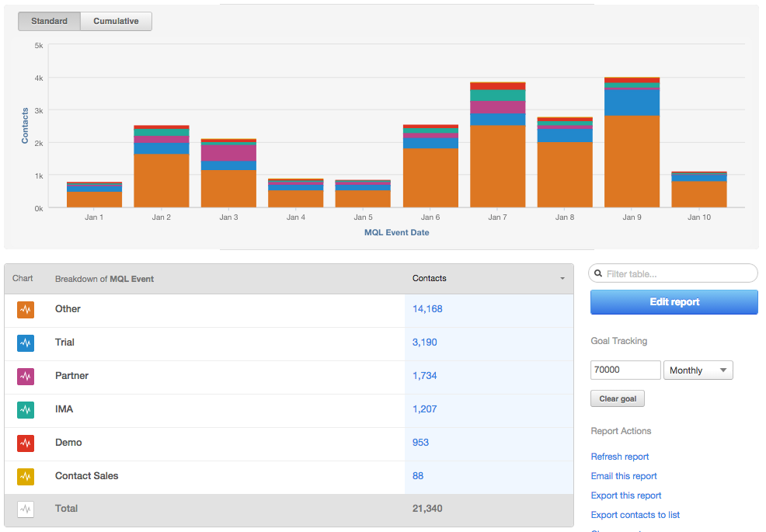Click the Clear goal button
The width and height of the screenshot is (766, 532).
pos(618,399)
